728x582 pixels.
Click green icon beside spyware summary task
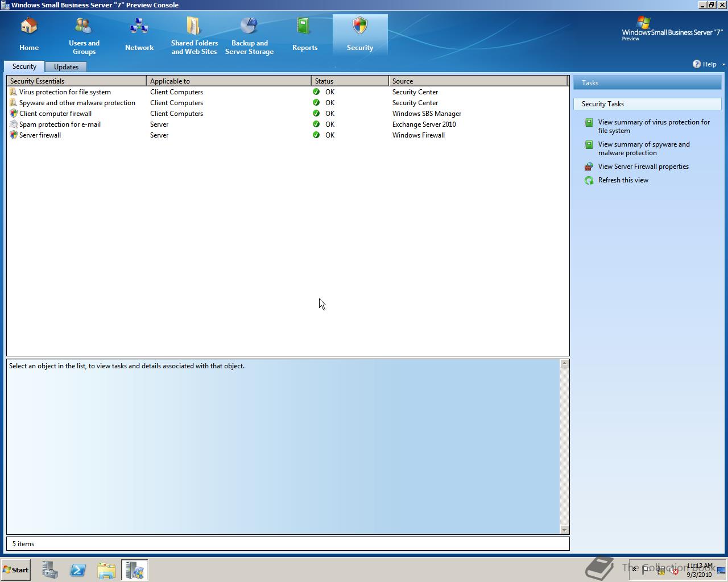pos(589,144)
